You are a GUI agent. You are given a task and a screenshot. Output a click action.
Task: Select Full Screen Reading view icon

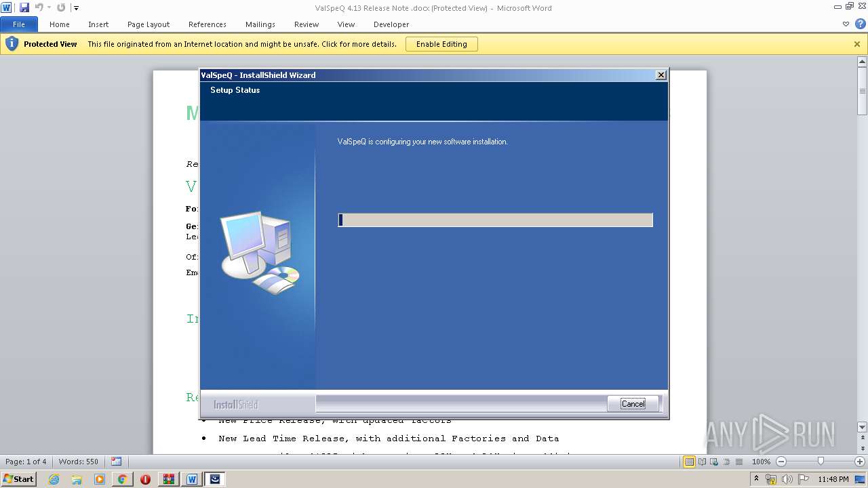(x=701, y=462)
